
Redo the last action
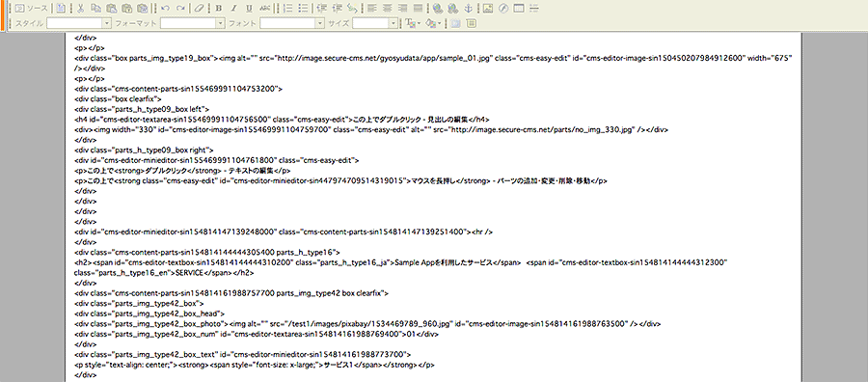pos(180,9)
